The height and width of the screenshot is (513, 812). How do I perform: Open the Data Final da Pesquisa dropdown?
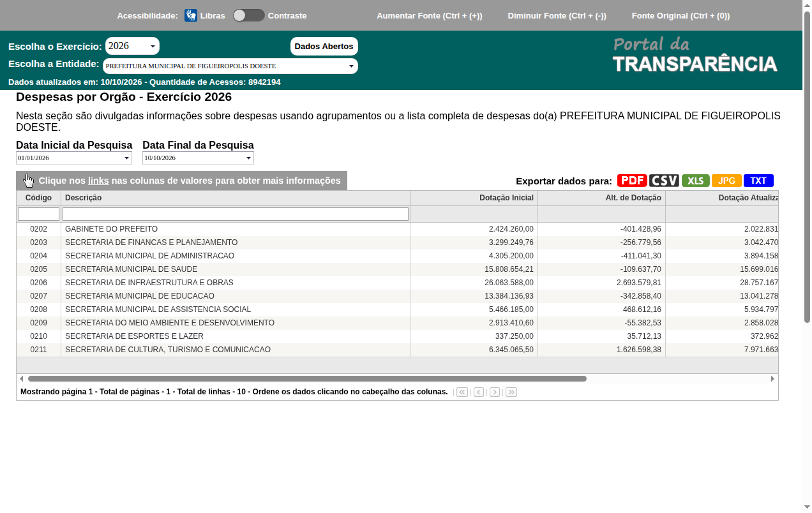click(x=198, y=158)
